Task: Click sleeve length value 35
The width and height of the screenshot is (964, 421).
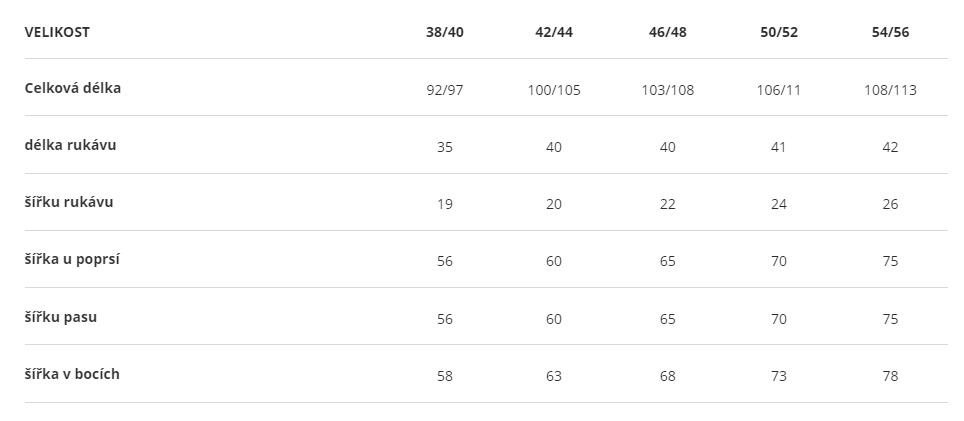Action: point(444,148)
